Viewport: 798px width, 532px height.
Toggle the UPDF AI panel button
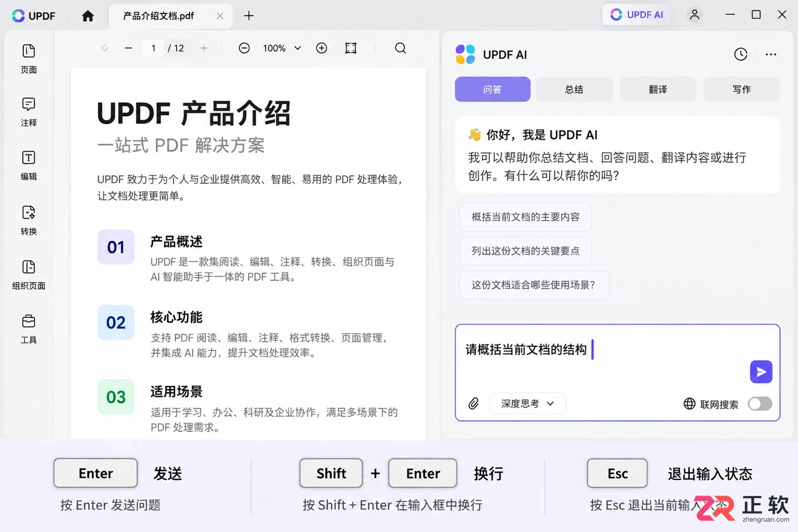[x=637, y=15]
